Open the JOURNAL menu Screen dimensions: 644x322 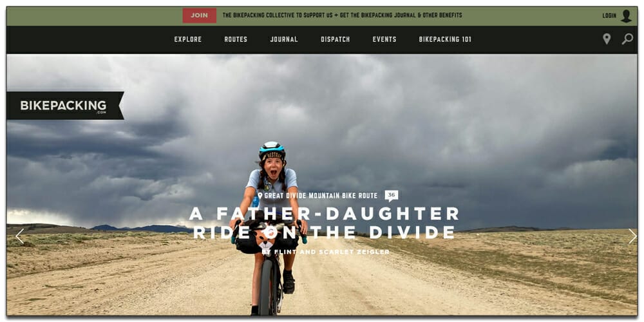point(284,39)
